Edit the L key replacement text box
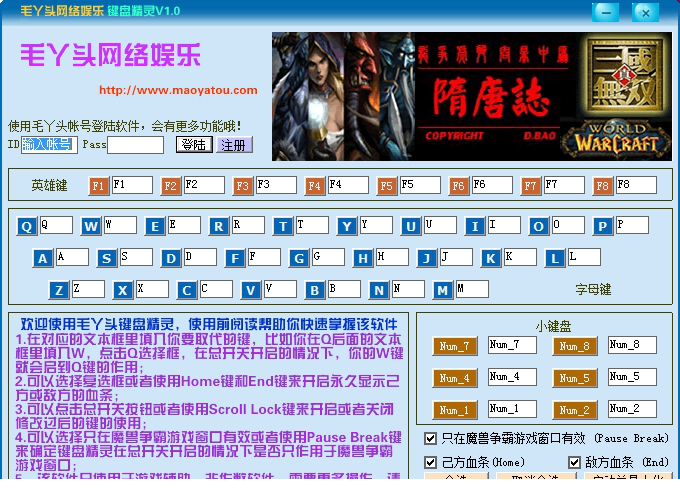This screenshot has width=680, height=498. pyautogui.click(x=585, y=257)
